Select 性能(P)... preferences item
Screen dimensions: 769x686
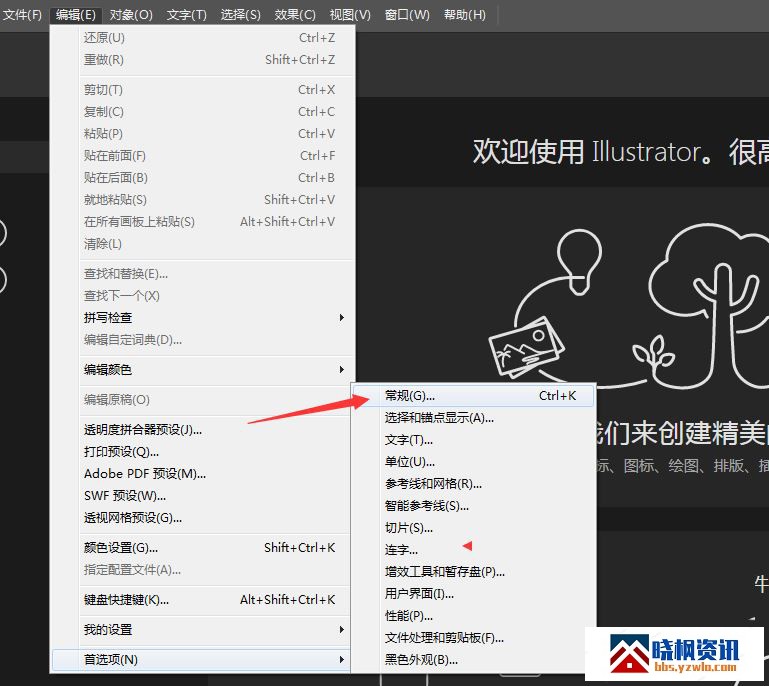(409, 616)
